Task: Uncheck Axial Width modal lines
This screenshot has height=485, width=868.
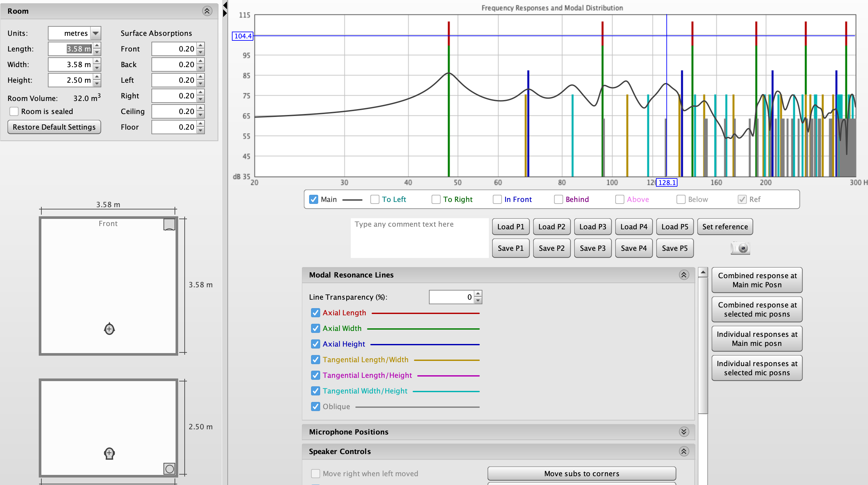Action: coord(315,328)
